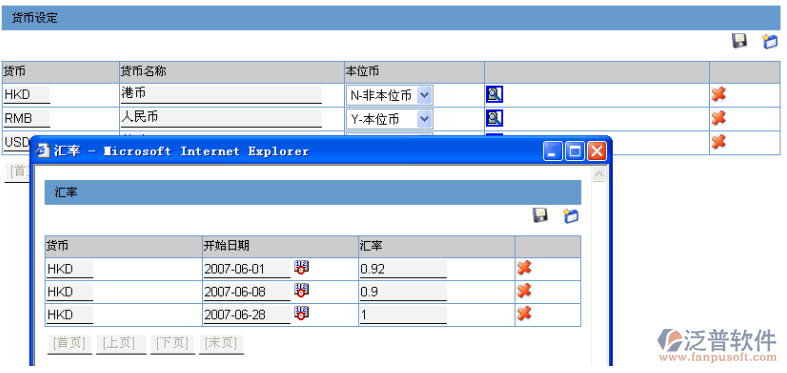Viewport: 787px width, 373px height.
Task: Focus the 港币 currency name field
Action: (221, 94)
